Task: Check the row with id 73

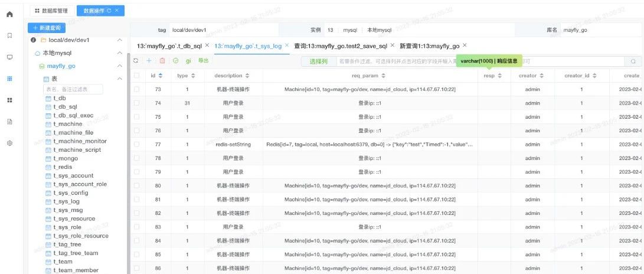Action: (137, 89)
